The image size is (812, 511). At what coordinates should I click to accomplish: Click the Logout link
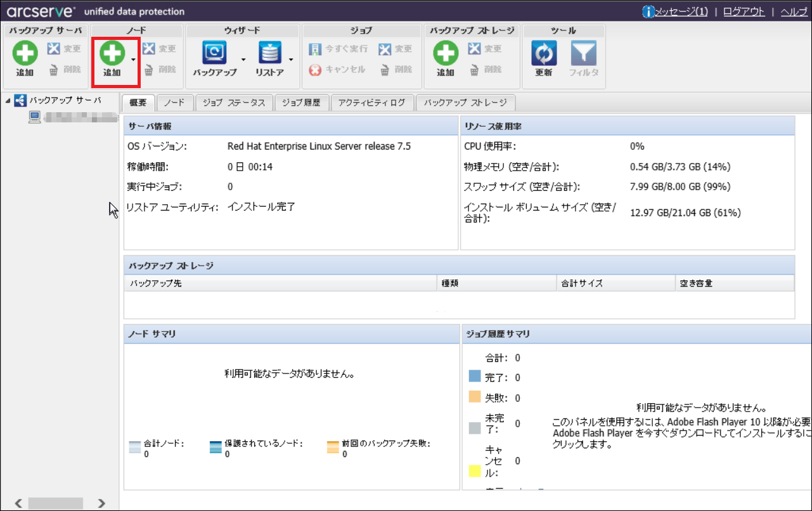pos(744,11)
